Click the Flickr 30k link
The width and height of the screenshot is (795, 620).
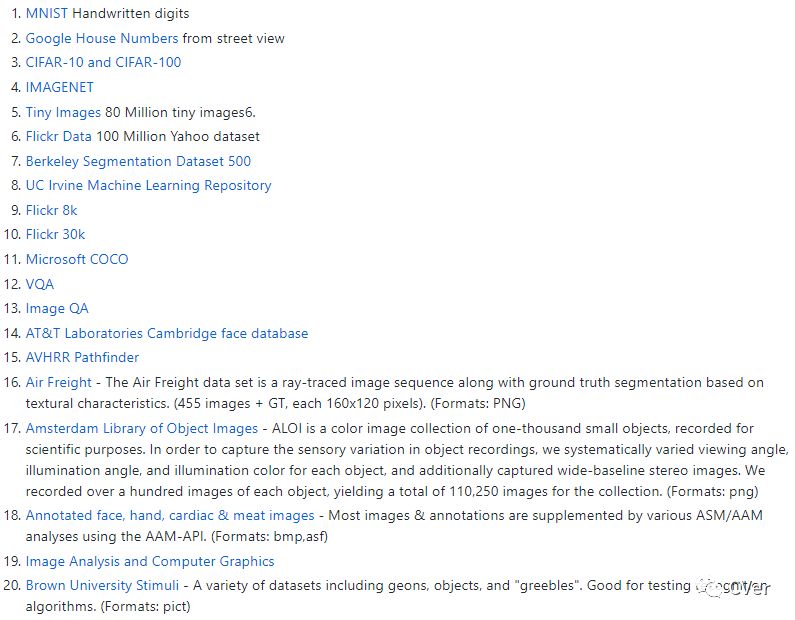pyautogui.click(x=55, y=234)
